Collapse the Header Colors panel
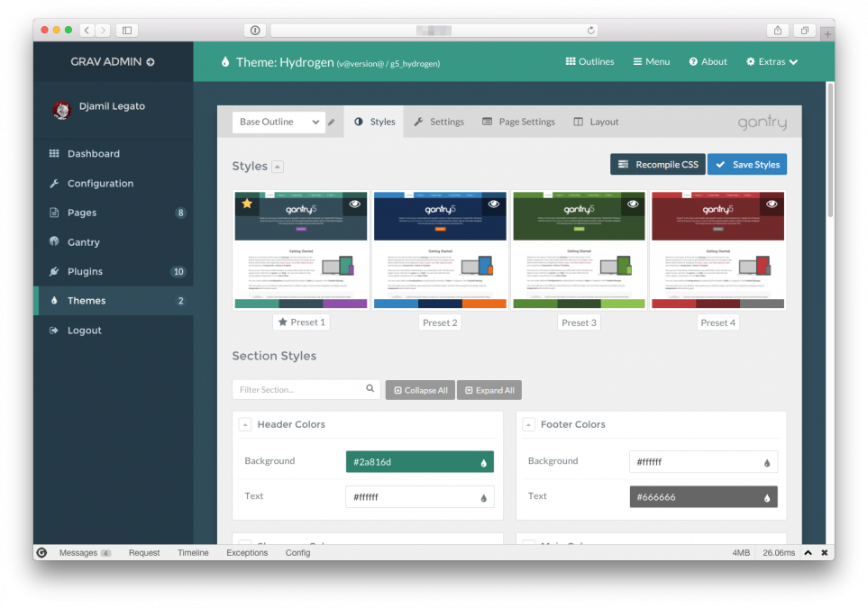Viewport: 868px width, 608px height. click(x=244, y=425)
